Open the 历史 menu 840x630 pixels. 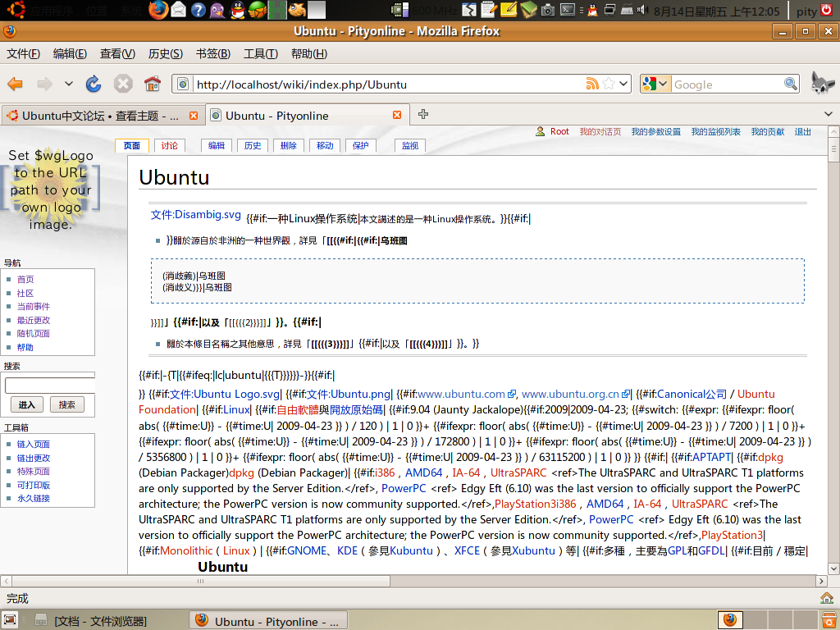coord(165,53)
